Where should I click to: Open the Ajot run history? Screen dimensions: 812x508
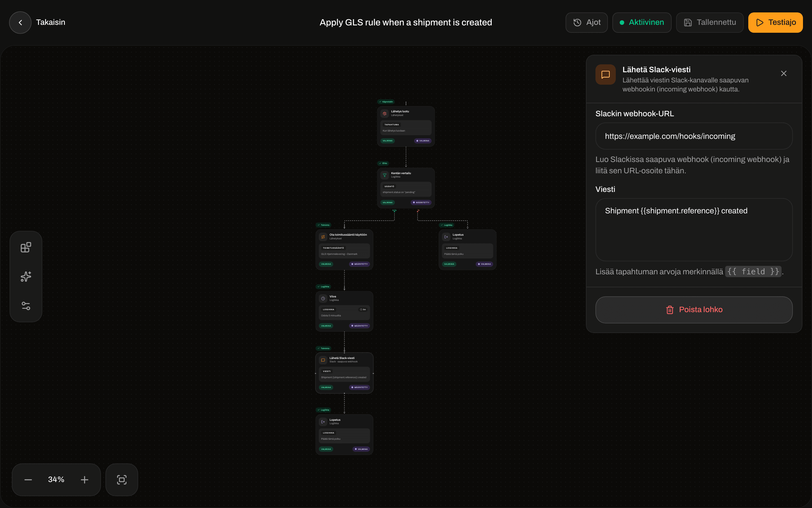click(586, 23)
